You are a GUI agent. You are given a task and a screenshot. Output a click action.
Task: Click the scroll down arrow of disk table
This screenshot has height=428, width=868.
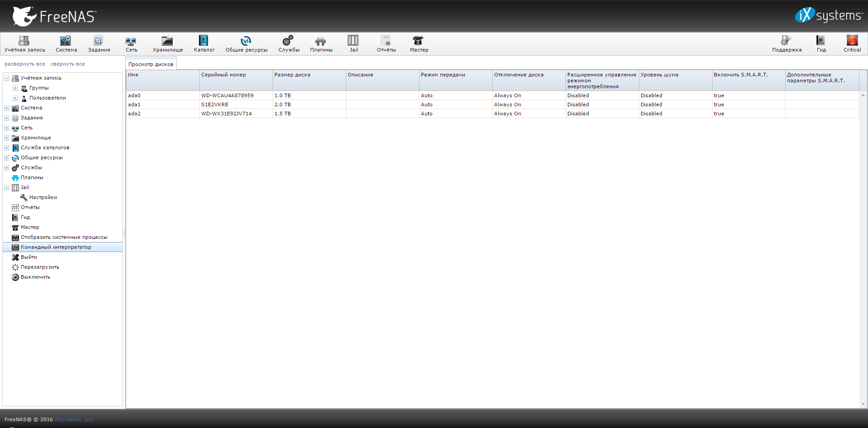(863, 404)
